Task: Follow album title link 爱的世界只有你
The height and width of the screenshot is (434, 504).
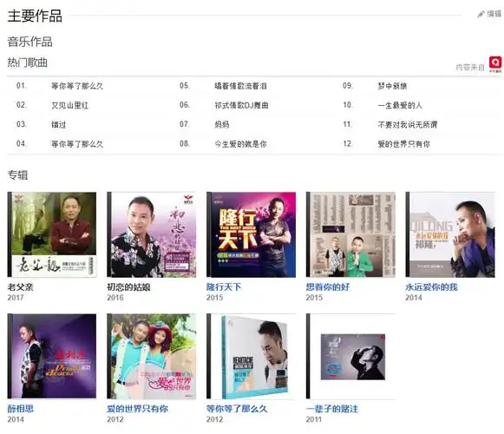Action: [138, 409]
